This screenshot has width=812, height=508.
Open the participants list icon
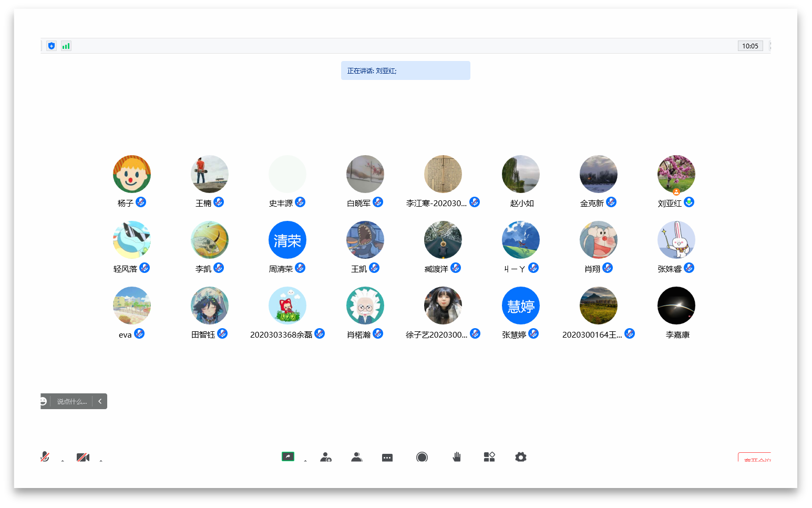tap(357, 457)
